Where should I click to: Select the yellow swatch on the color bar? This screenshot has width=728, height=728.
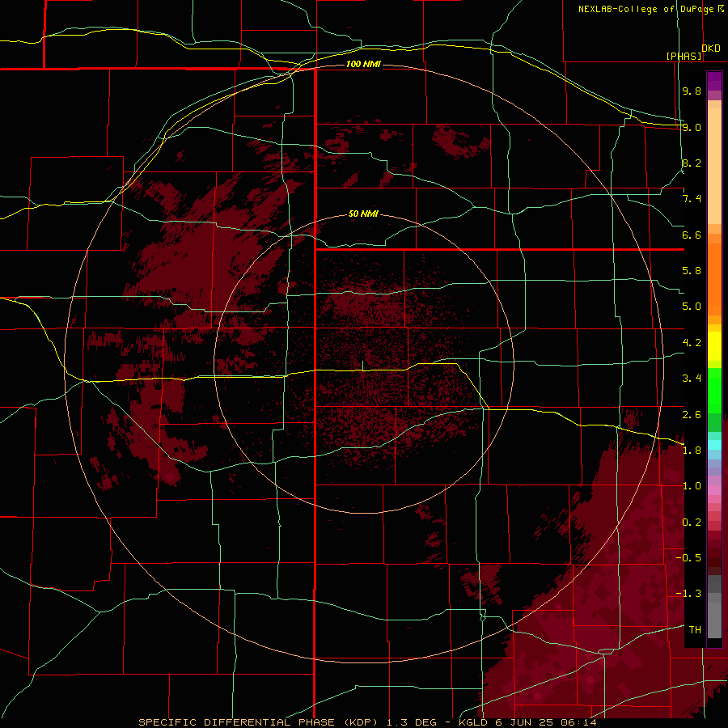pos(714,346)
